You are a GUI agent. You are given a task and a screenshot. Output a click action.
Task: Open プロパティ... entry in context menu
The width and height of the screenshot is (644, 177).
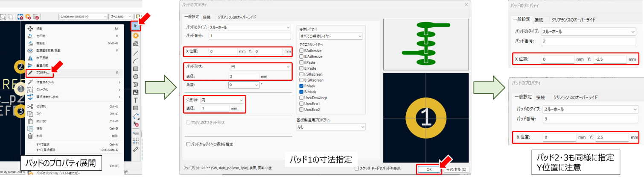(73, 73)
